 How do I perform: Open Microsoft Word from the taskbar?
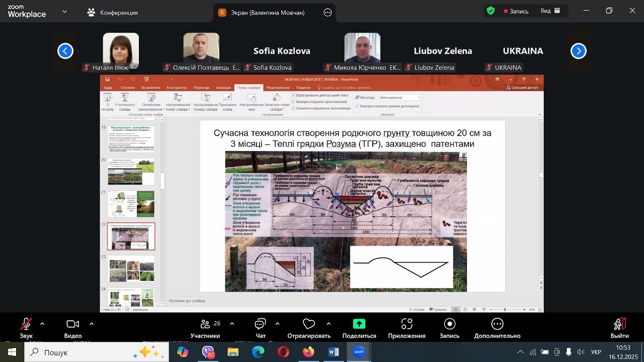[334, 352]
